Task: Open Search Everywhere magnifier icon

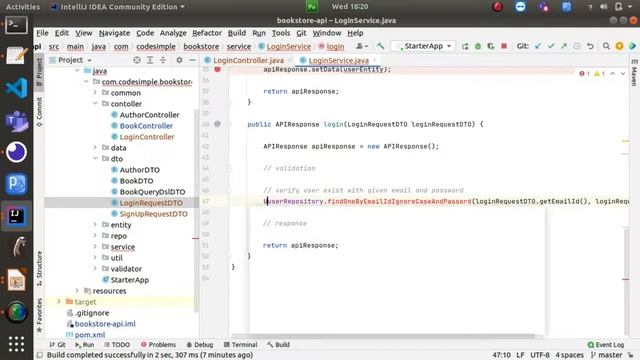Action: pyautogui.click(x=607, y=46)
